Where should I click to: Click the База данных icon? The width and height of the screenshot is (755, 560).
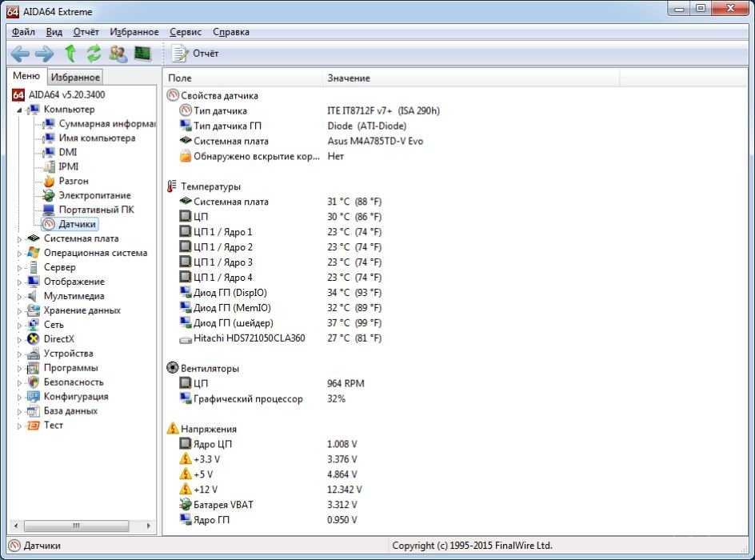34,411
